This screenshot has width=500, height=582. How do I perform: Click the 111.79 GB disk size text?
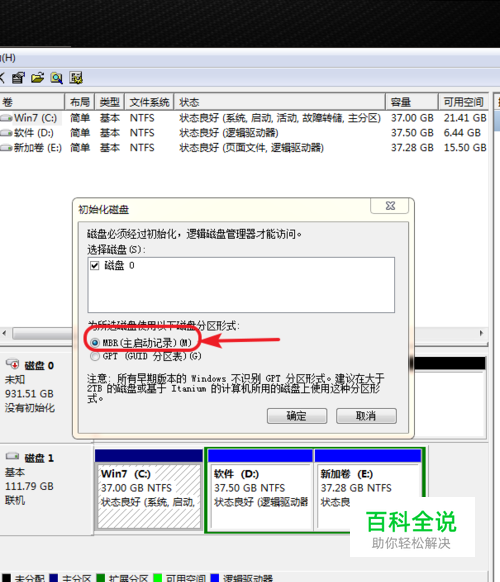(x=29, y=486)
